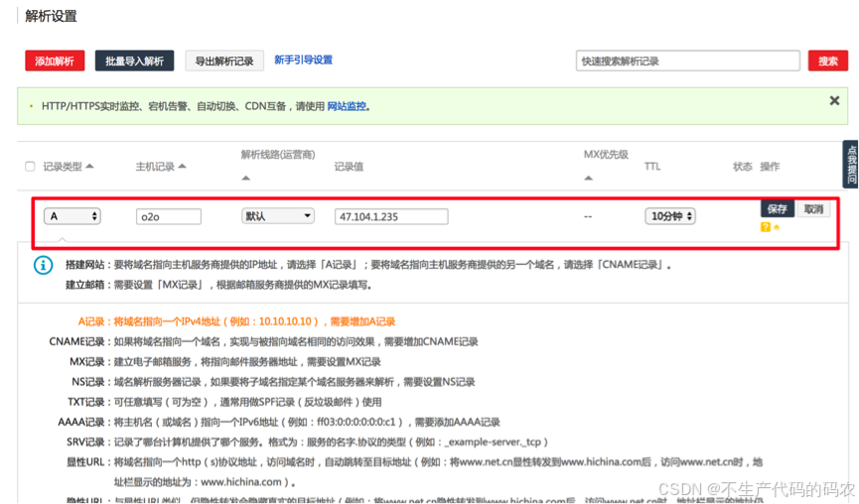Click the 搭建网站 tip text
This screenshot has width=859, height=504.
coord(368,265)
